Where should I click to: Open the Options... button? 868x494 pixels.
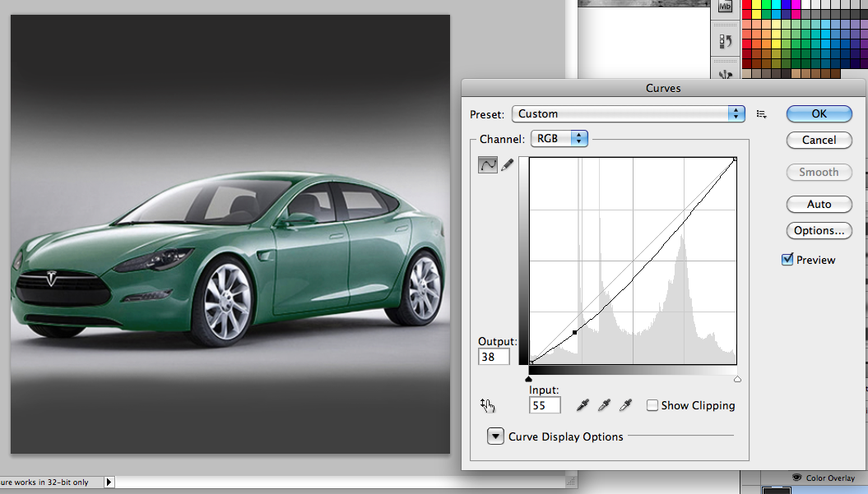coord(819,231)
